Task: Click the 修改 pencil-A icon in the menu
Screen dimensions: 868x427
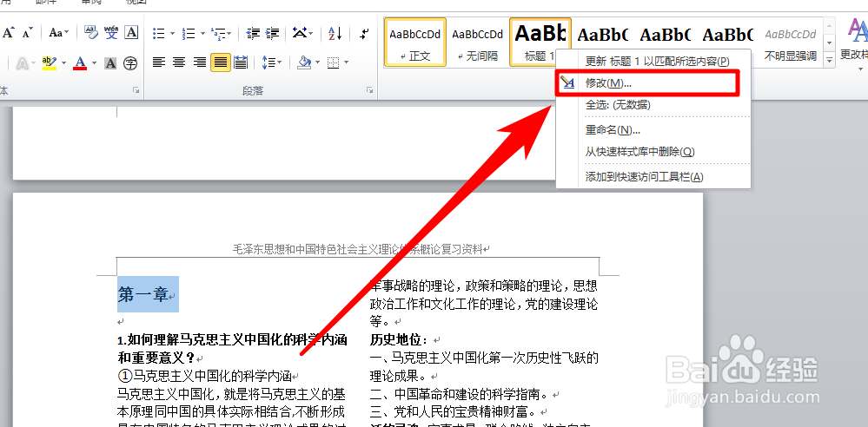Action: [x=567, y=83]
